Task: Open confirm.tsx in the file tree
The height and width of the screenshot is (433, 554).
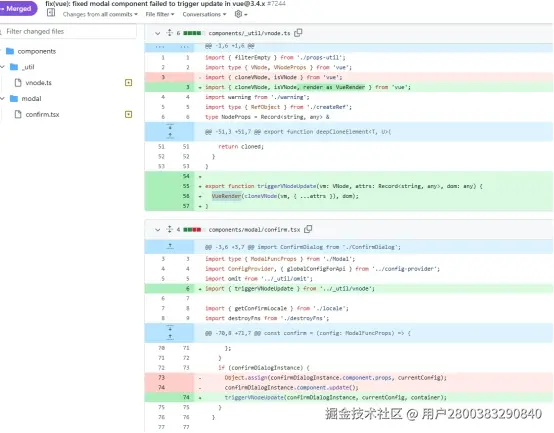Action: pos(42,114)
